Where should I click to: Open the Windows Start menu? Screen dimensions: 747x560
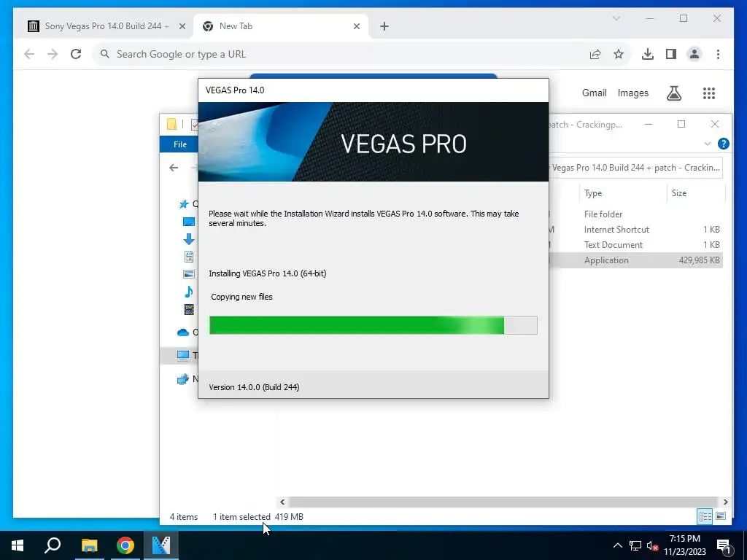(x=18, y=545)
